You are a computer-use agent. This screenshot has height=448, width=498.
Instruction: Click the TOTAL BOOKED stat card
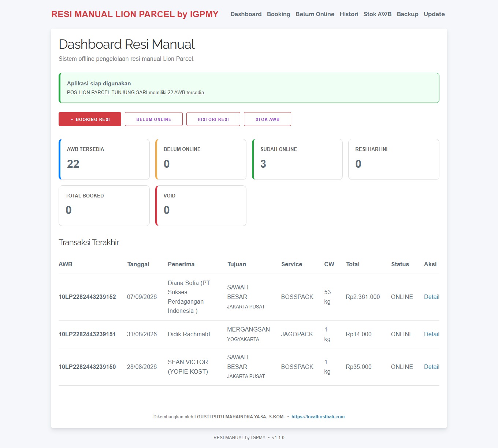104,206
